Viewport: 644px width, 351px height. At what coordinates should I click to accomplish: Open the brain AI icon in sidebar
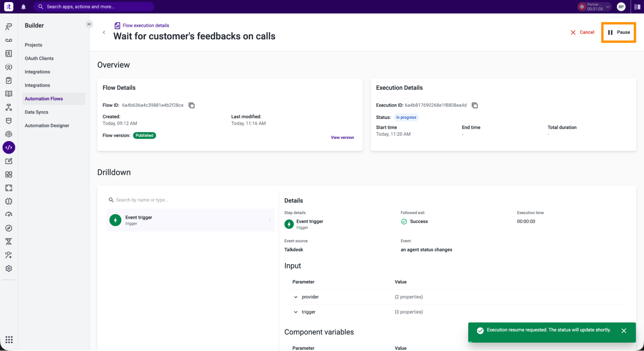pyautogui.click(x=9, y=201)
